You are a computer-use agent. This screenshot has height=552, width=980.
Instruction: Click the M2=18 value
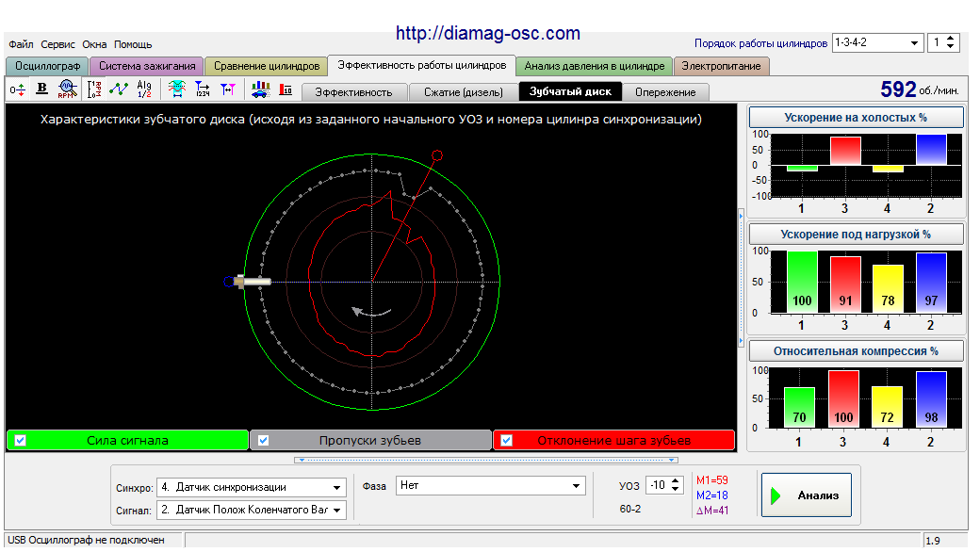pos(712,495)
